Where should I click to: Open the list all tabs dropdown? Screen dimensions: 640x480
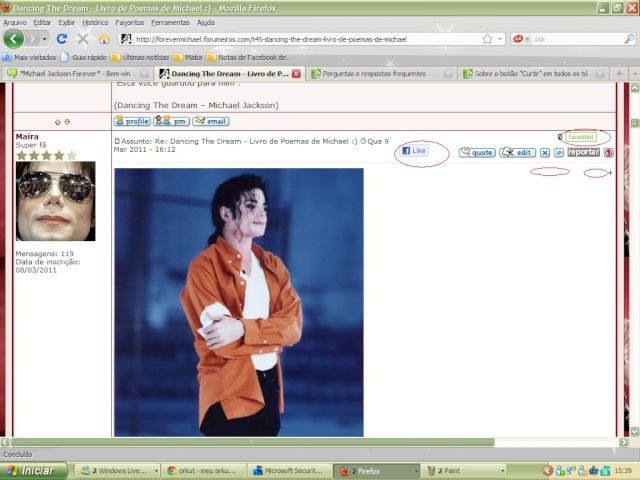click(x=635, y=74)
